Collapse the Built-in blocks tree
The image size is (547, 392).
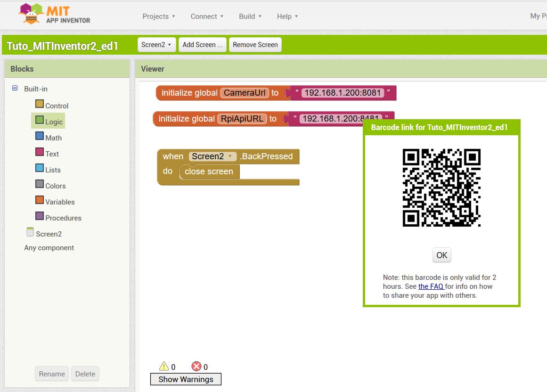click(x=15, y=88)
